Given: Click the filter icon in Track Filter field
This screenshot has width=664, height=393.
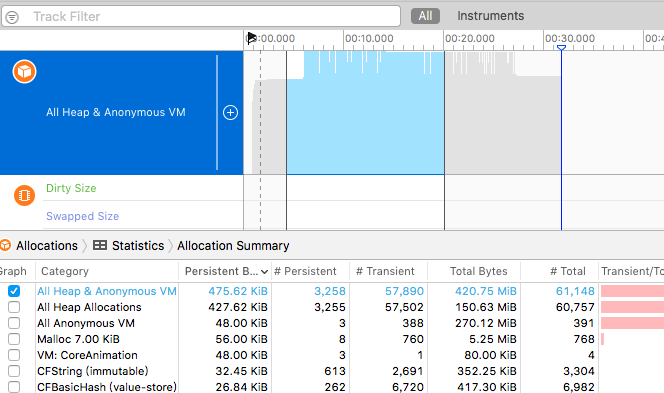Looking at the screenshot, I should [x=12, y=17].
